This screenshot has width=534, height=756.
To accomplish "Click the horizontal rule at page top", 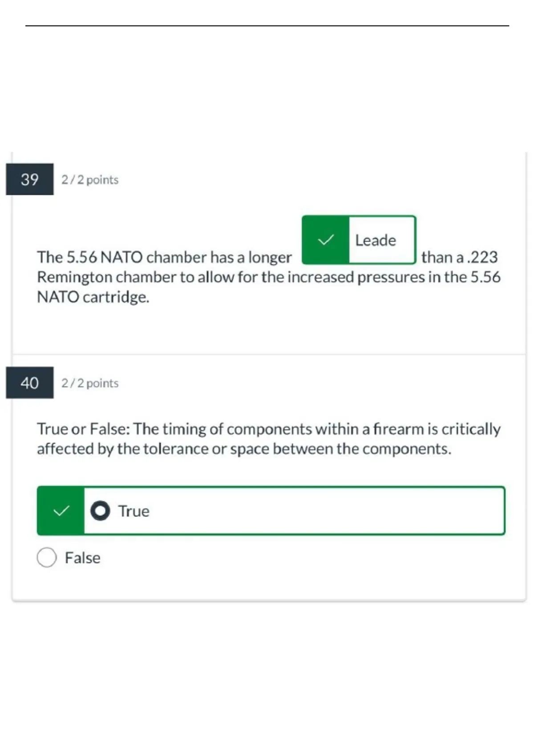I will (x=267, y=26).
